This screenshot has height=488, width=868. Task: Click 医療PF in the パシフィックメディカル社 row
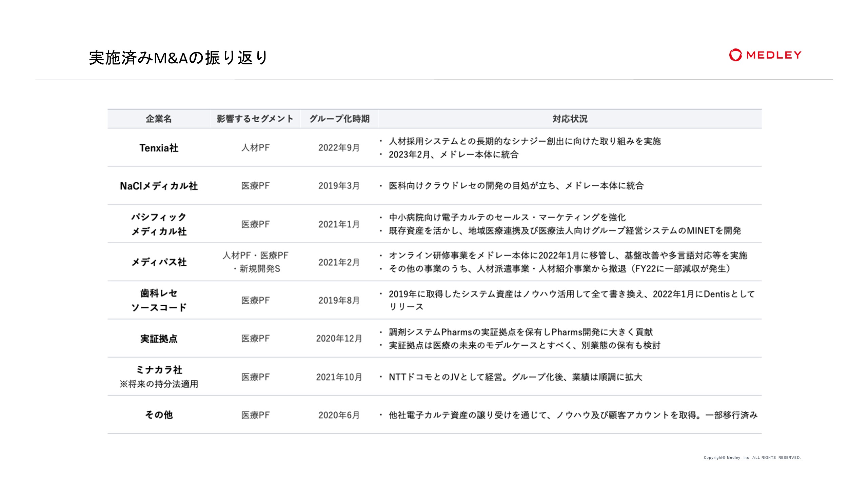tap(255, 224)
